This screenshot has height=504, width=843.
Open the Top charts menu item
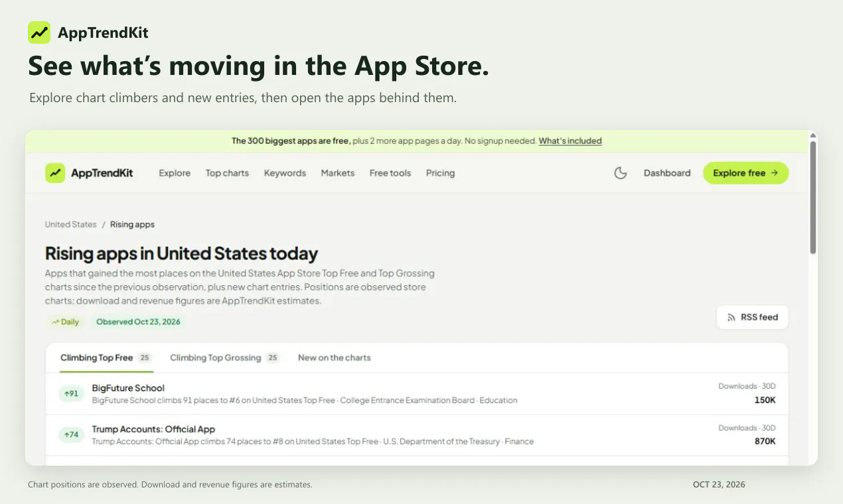[x=227, y=173]
